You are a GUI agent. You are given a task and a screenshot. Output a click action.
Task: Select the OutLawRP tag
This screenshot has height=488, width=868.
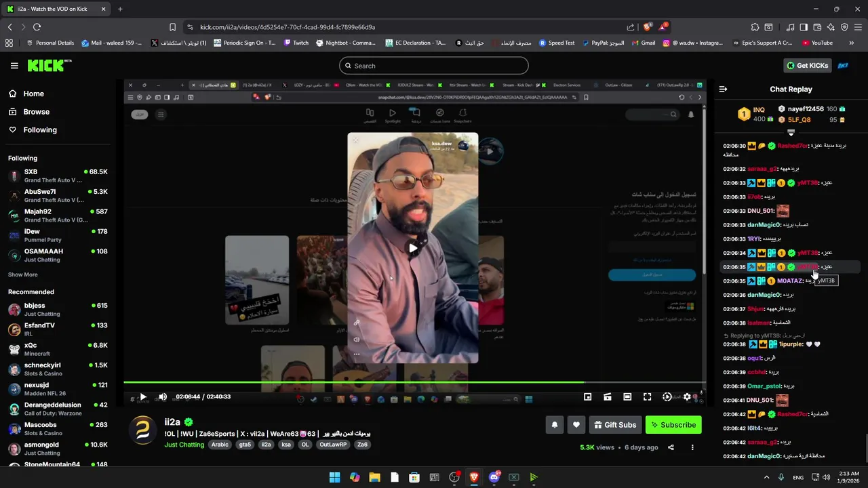point(333,445)
